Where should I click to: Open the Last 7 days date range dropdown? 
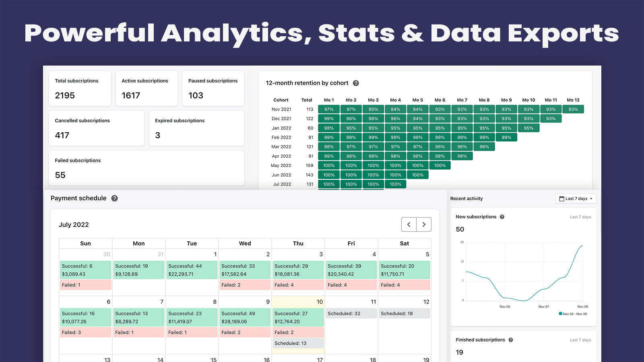(576, 198)
